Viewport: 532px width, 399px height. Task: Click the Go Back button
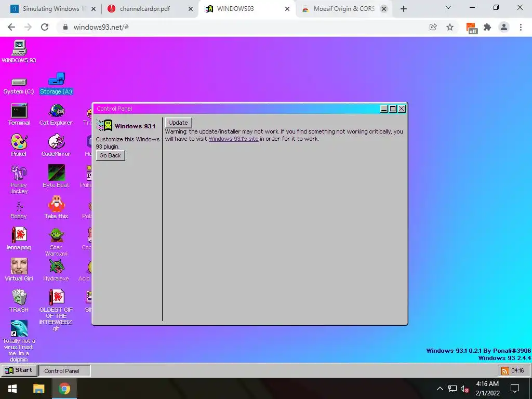(110, 155)
